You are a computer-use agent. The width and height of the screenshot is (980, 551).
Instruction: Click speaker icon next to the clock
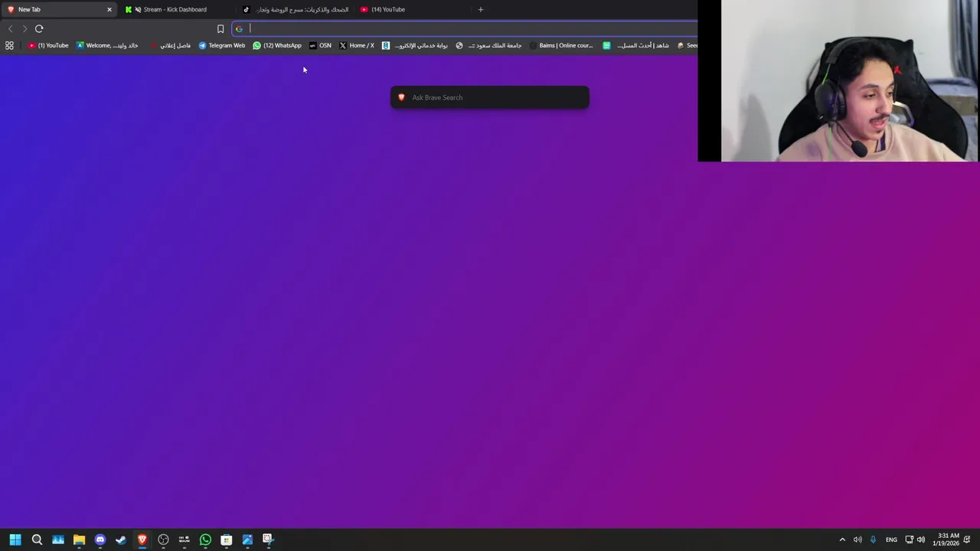921,540
